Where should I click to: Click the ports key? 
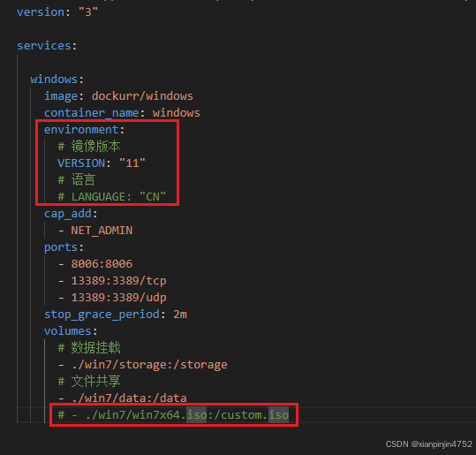coord(61,247)
